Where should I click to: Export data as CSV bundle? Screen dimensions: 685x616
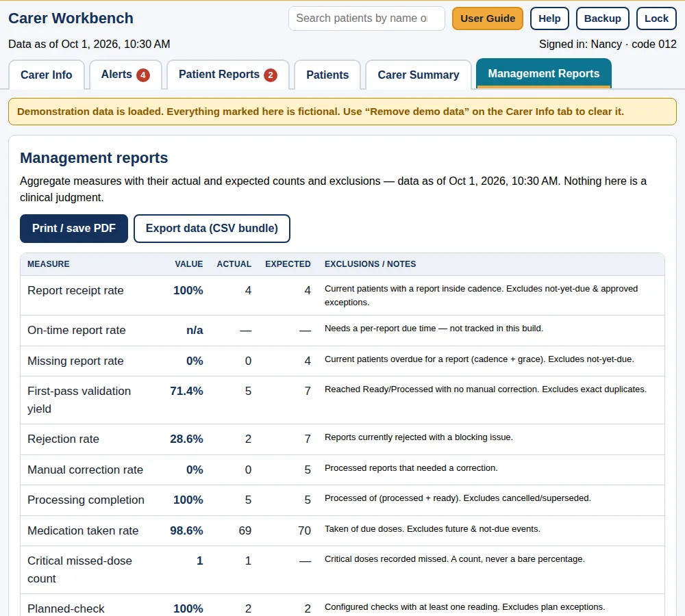212,229
